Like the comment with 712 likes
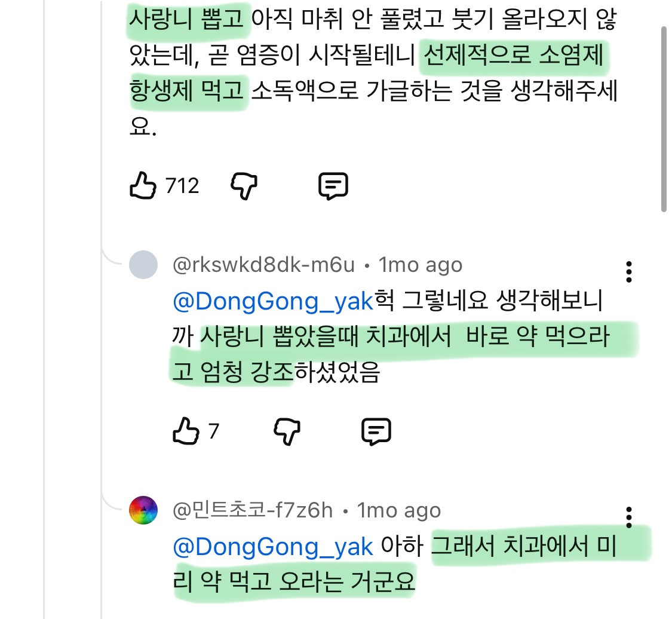 click(x=143, y=186)
